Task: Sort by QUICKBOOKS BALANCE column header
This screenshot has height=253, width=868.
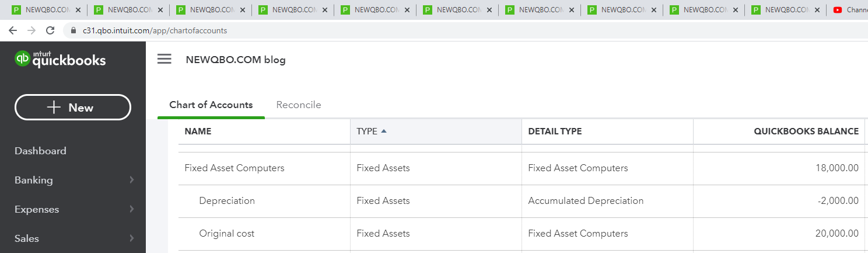Action: pos(806,131)
